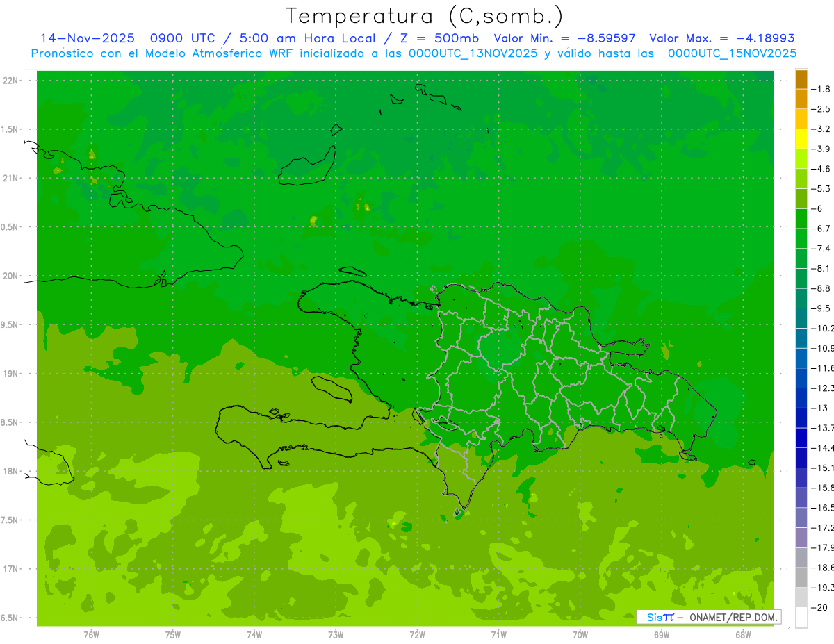Screen dimensions: 834x644
Task: Click the '-5.3' color scale label
Action: click(821, 188)
